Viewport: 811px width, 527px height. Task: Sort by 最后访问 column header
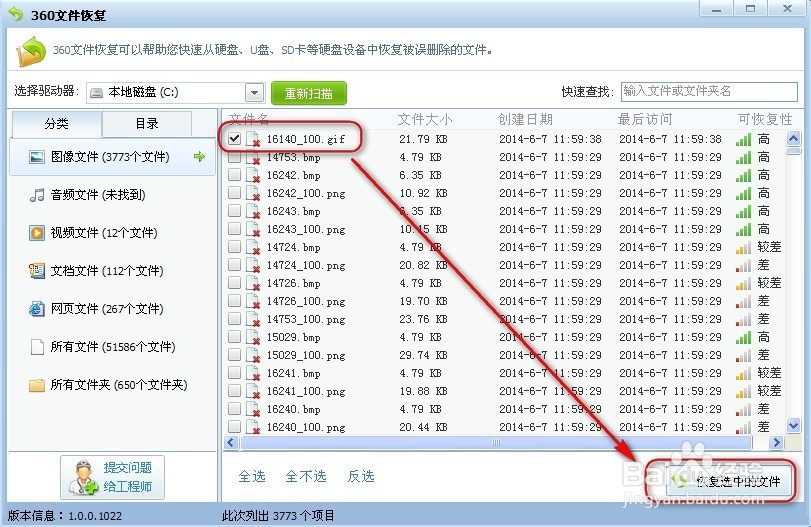point(644,120)
